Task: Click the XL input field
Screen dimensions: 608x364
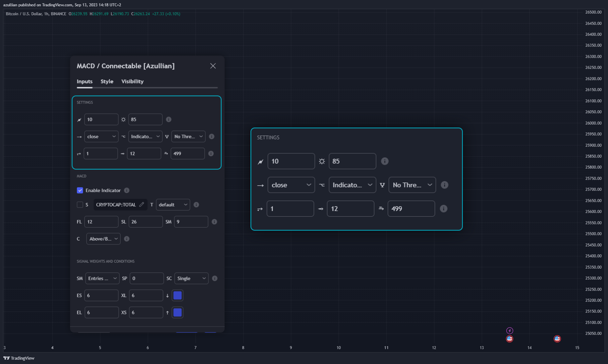Action: [x=146, y=295]
